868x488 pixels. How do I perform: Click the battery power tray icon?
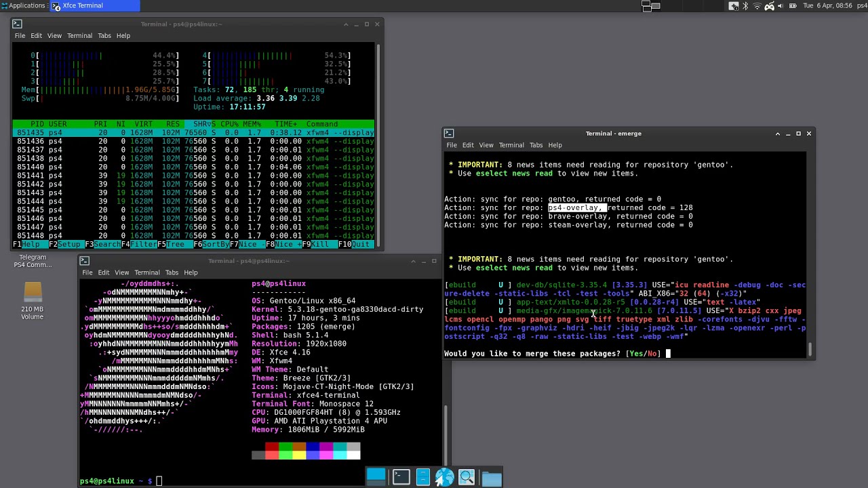point(792,5)
